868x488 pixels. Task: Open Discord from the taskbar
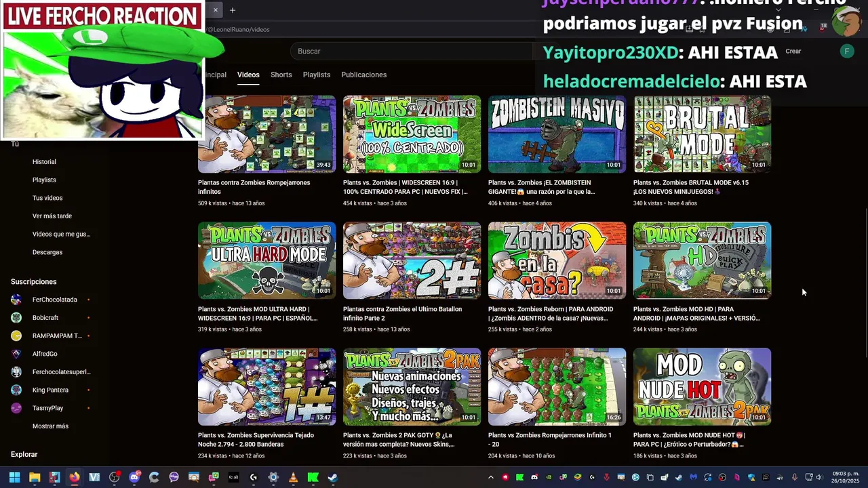(x=134, y=477)
